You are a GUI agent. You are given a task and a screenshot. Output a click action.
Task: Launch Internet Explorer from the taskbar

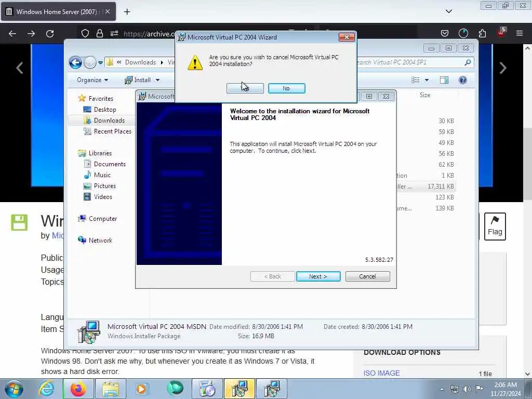pos(46,389)
